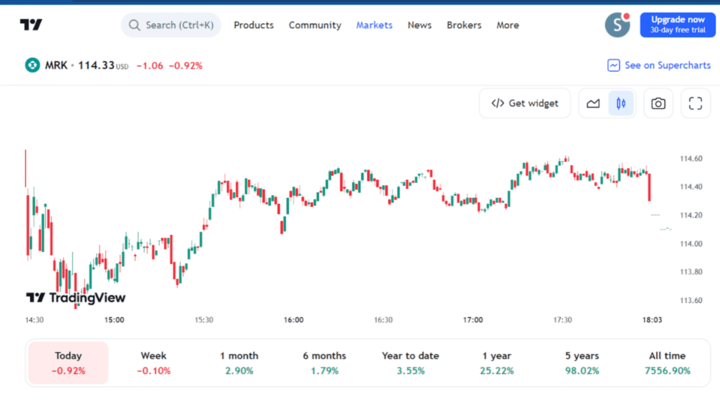Click the last red candle on chart

click(649, 187)
